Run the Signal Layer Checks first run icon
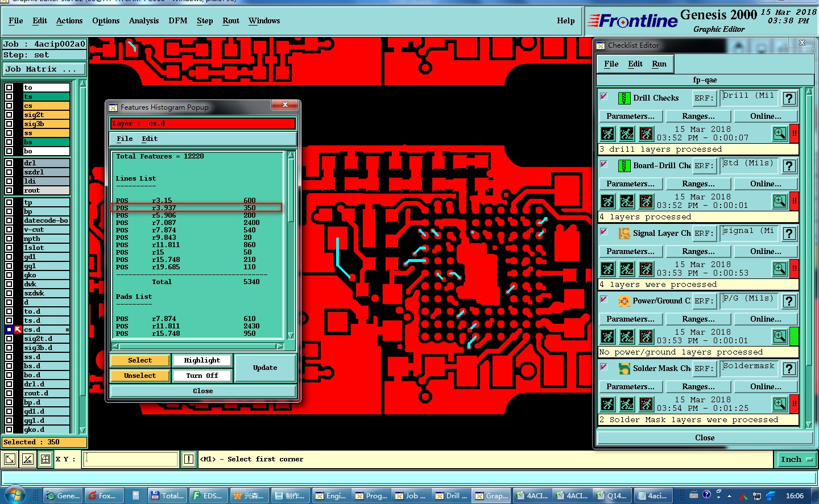This screenshot has width=819, height=504. coord(608,269)
